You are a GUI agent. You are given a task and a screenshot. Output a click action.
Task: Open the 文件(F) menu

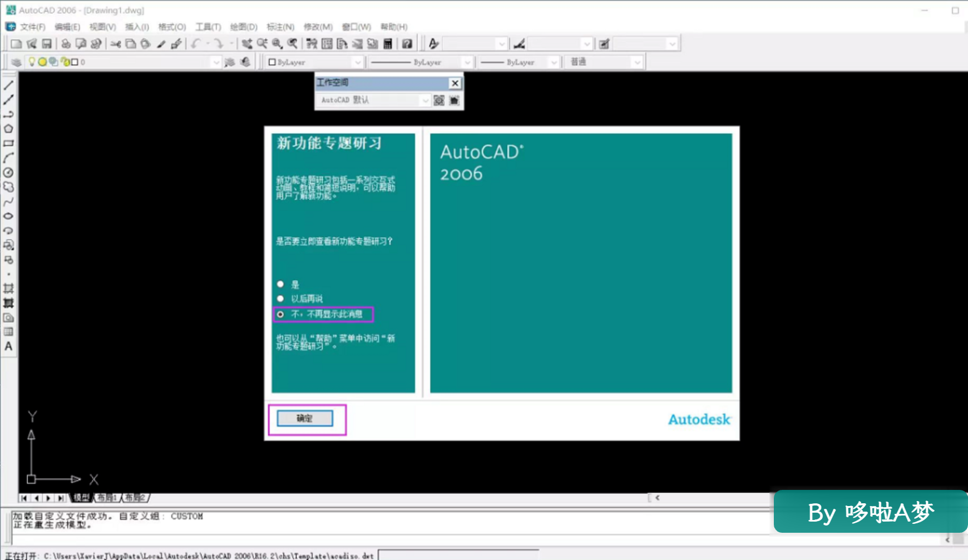click(33, 27)
